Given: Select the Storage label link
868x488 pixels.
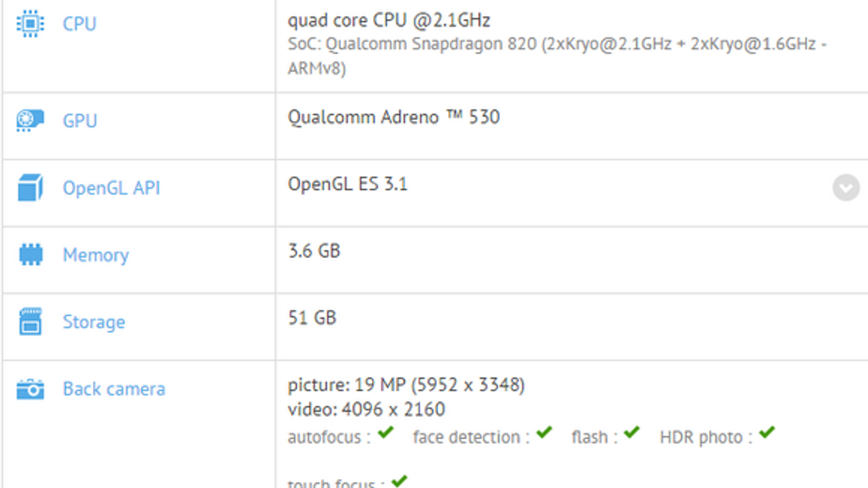Looking at the screenshot, I should click(x=94, y=322).
